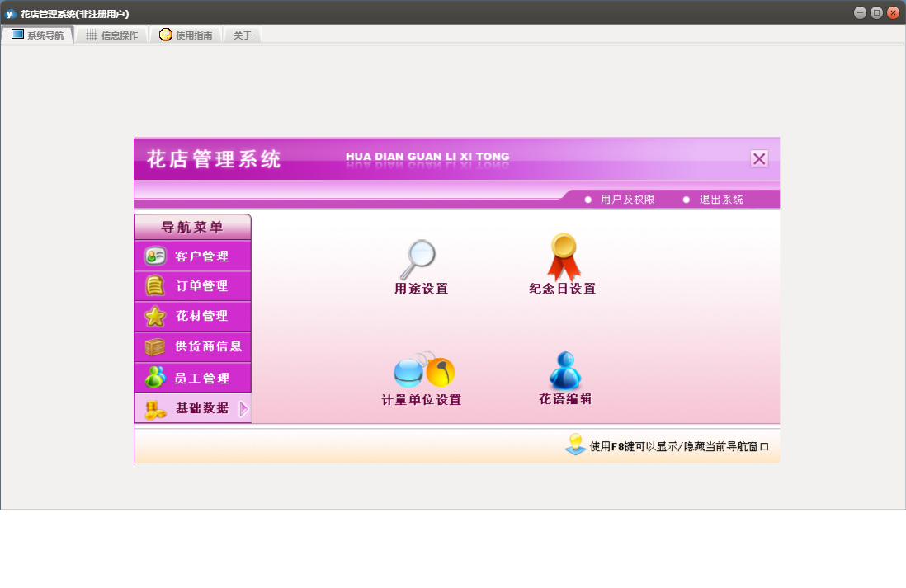Viewport: 906px width, 588px height.
Task: Select 基础数据 in navigation menu
Action: 193,408
